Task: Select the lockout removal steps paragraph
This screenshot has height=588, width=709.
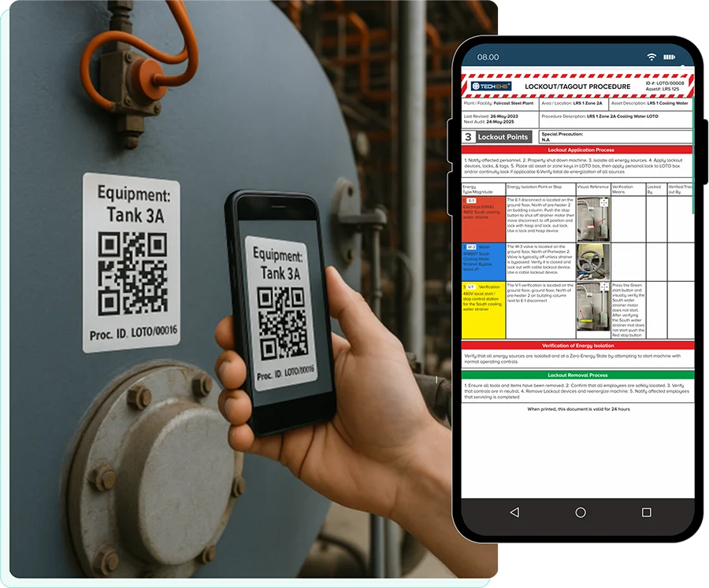Action: (x=577, y=391)
